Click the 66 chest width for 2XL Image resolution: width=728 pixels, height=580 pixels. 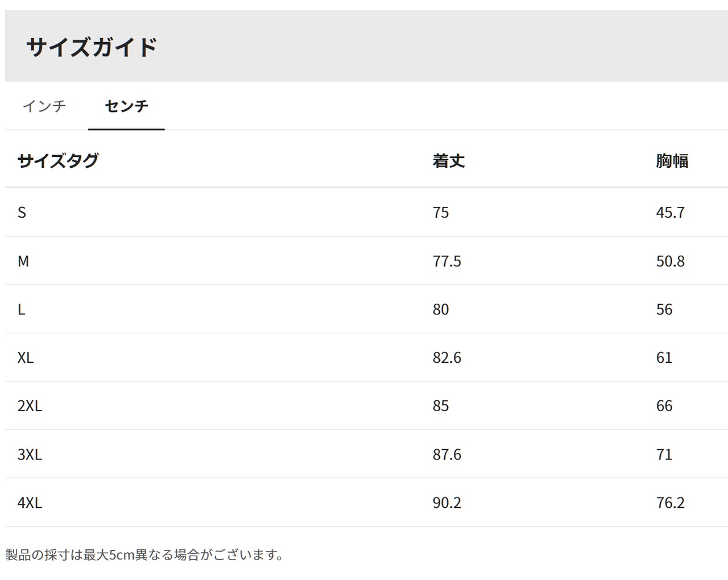coord(664,406)
